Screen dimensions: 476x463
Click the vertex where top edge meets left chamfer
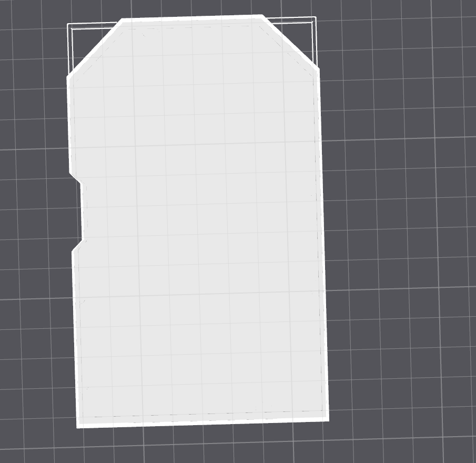pyautogui.click(x=122, y=21)
